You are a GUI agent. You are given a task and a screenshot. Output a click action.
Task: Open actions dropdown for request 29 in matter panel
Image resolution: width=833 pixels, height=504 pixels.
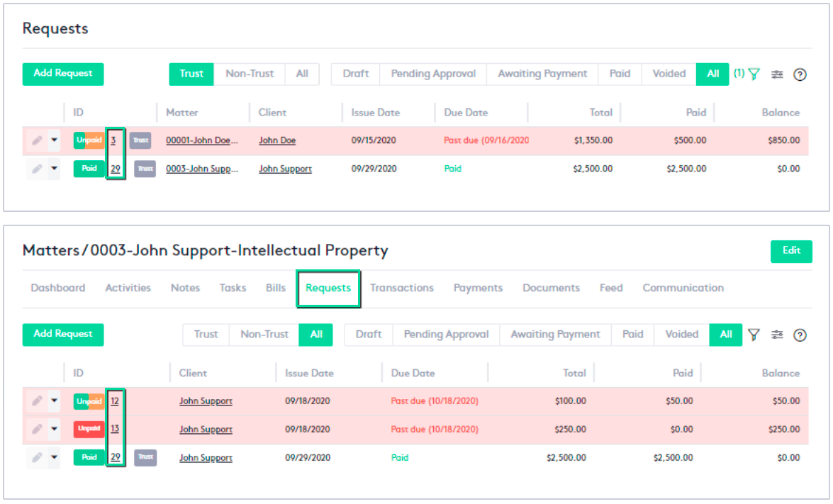coord(54,457)
